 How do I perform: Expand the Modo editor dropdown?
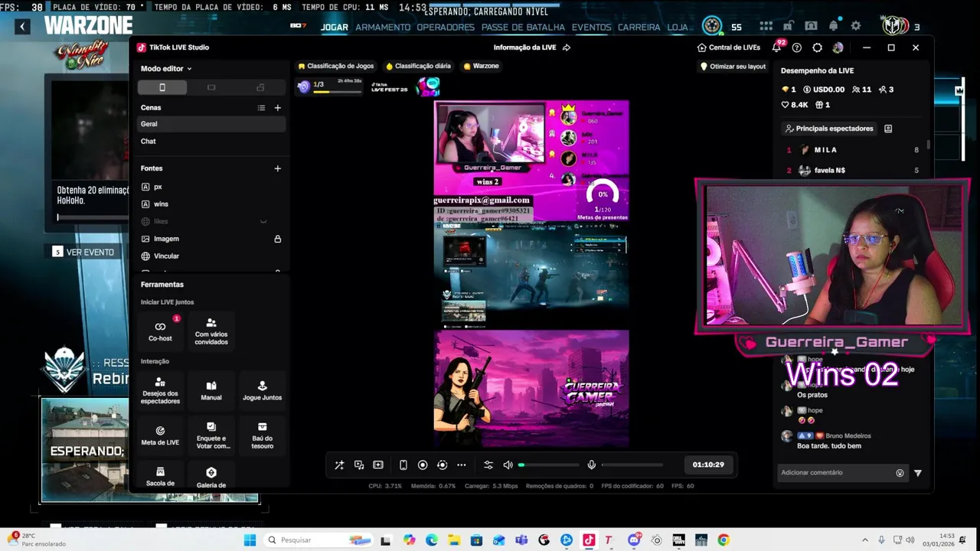point(166,69)
